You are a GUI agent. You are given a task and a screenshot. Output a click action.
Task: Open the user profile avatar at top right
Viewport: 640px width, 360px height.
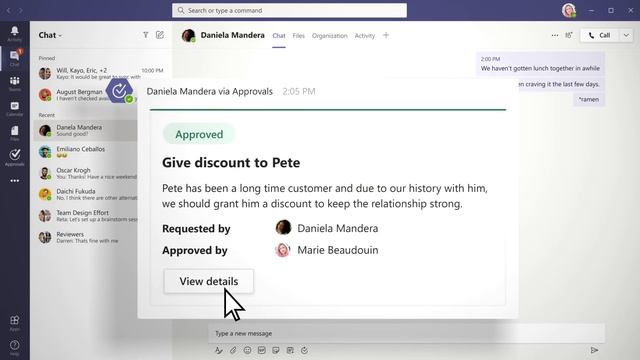[568, 10]
